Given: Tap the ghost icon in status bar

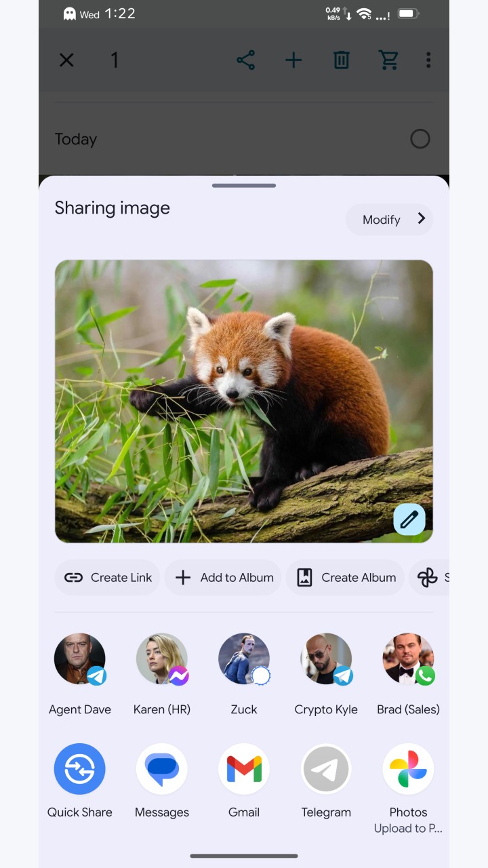Looking at the screenshot, I should tap(70, 14).
